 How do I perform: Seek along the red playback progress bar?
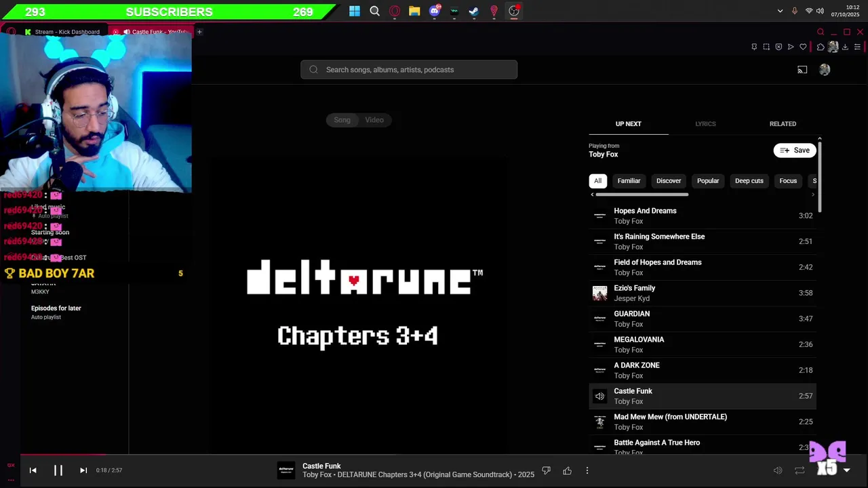[62, 455]
